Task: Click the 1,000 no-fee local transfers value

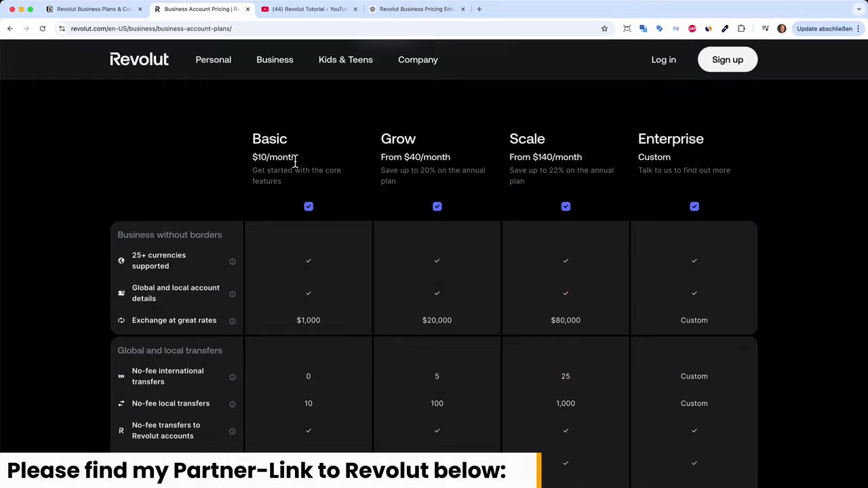Action: (x=566, y=403)
